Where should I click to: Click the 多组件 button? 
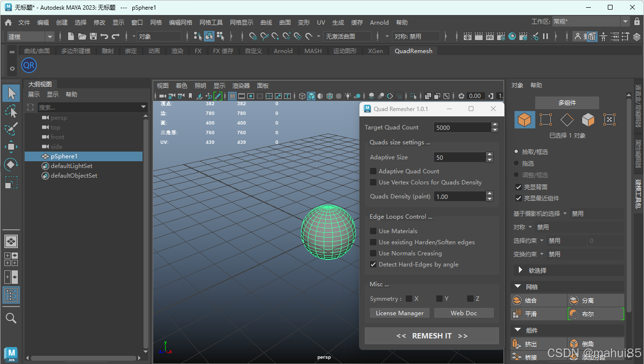567,103
